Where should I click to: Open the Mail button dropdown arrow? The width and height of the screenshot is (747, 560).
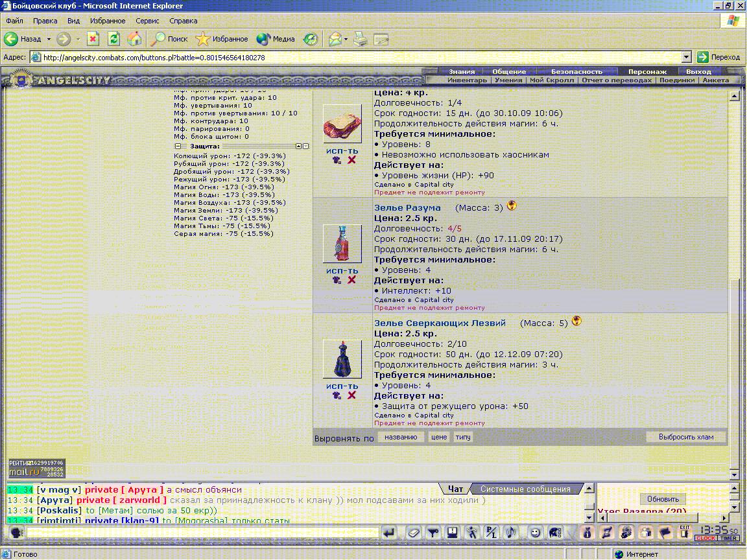pos(346,39)
